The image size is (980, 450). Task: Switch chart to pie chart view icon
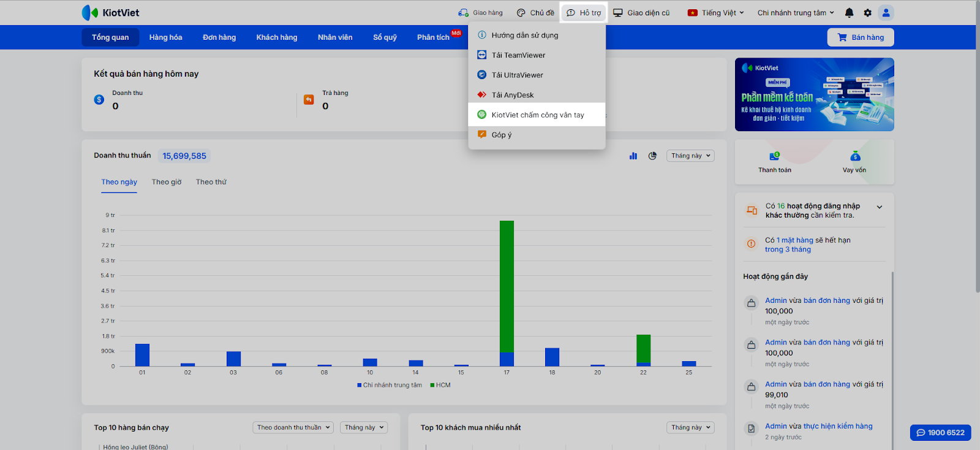point(652,156)
